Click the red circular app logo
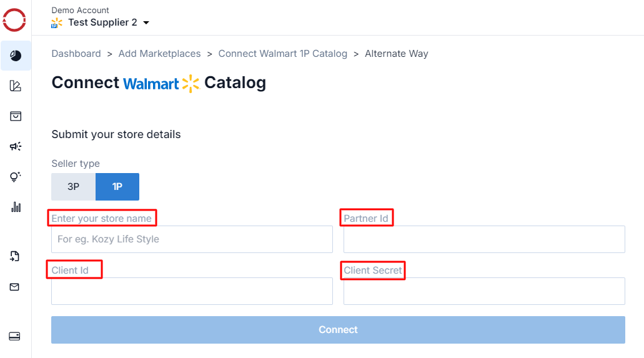Viewport: 644px width, 358px height. click(x=14, y=20)
